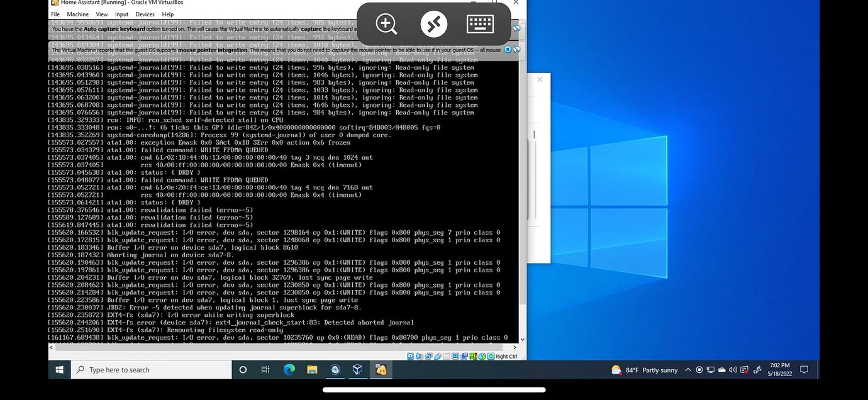Click the hard disk activity status icon
This screenshot has height=400, width=868.
click(409, 356)
